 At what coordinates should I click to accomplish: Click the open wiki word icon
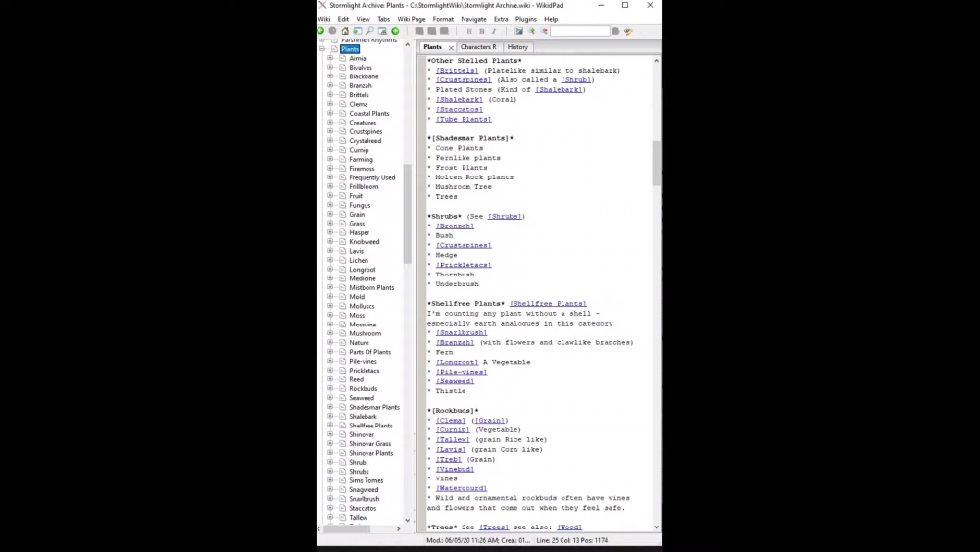[x=358, y=31]
